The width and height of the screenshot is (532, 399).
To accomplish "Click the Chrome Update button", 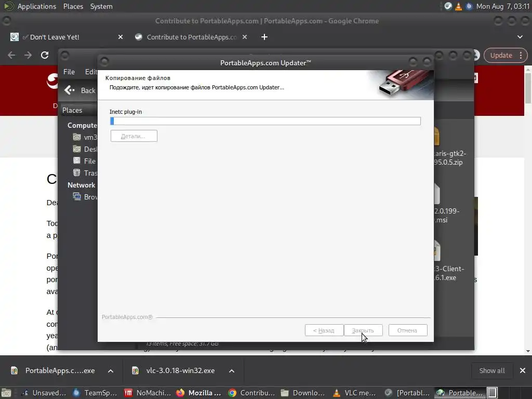I will 501,55.
